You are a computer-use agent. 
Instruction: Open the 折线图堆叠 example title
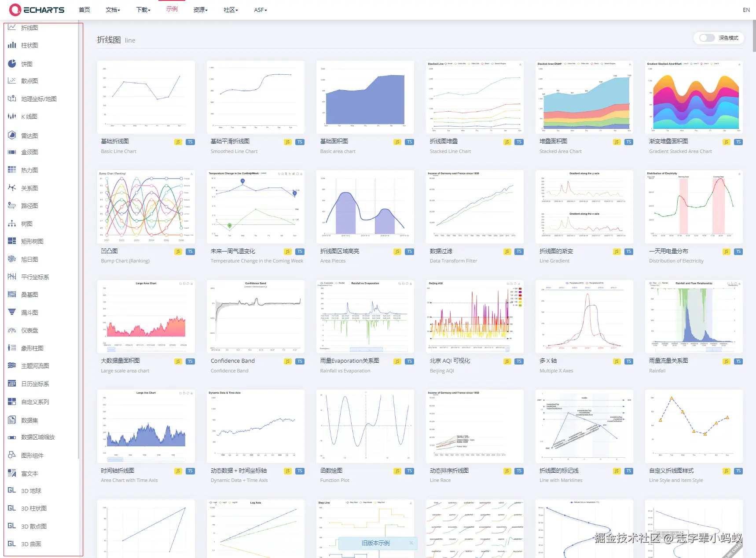pos(444,141)
